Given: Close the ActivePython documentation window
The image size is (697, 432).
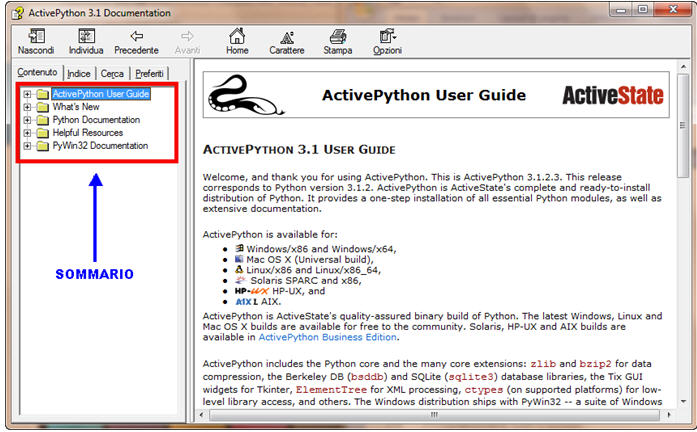Looking at the screenshot, I should [673, 10].
